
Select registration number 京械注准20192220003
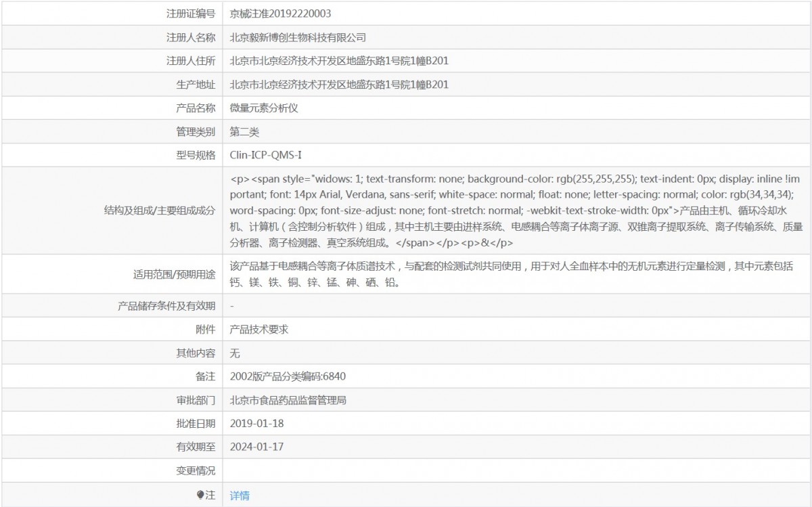[281, 14]
